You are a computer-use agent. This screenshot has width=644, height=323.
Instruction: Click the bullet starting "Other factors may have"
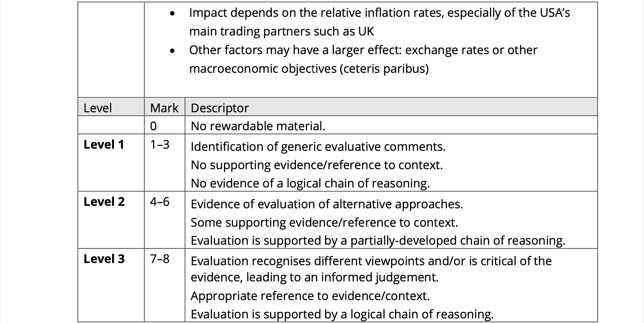click(x=363, y=50)
